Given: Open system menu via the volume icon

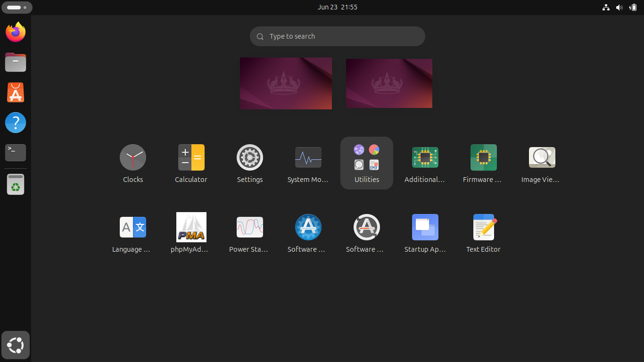Looking at the screenshot, I should pyautogui.click(x=619, y=8).
